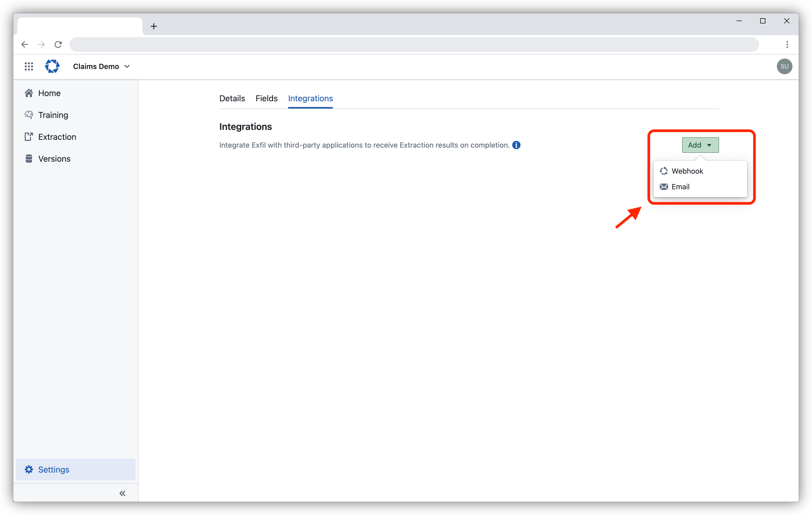Viewport: 812px width, 515px height.
Task: Switch to the Details tab
Action: (x=232, y=98)
